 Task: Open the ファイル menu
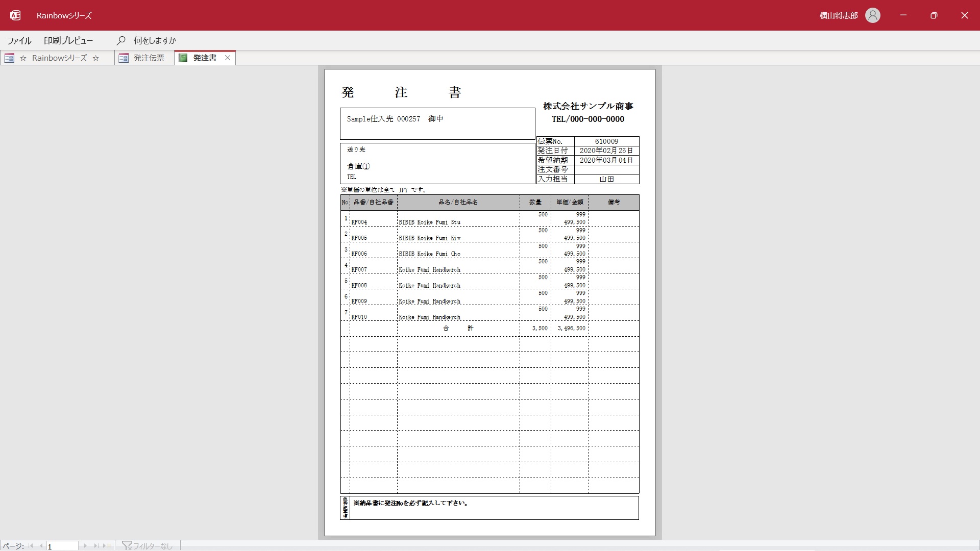tap(19, 41)
